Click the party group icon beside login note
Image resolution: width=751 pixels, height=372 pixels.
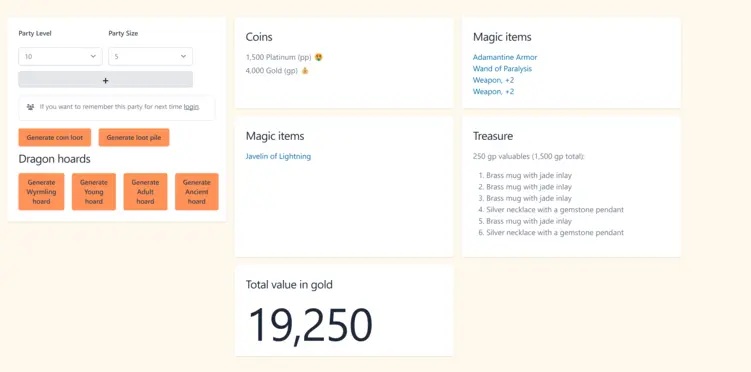click(30, 107)
